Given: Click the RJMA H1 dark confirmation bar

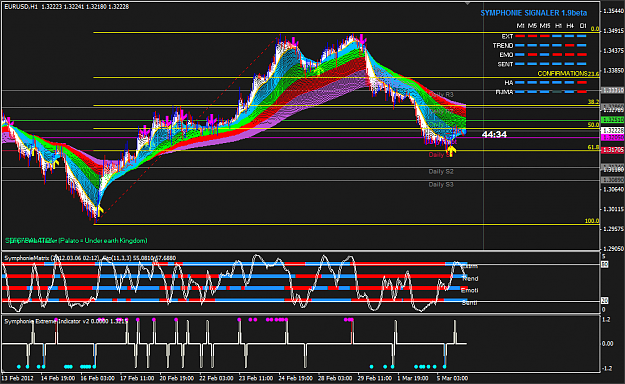Looking at the screenshot, I should click(x=557, y=92).
